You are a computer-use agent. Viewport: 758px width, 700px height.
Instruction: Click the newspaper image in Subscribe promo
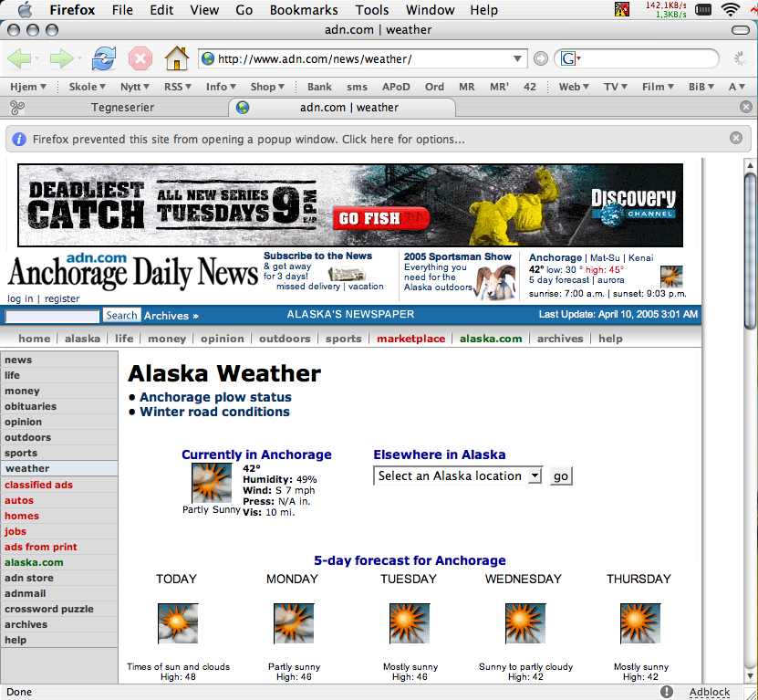click(x=347, y=274)
